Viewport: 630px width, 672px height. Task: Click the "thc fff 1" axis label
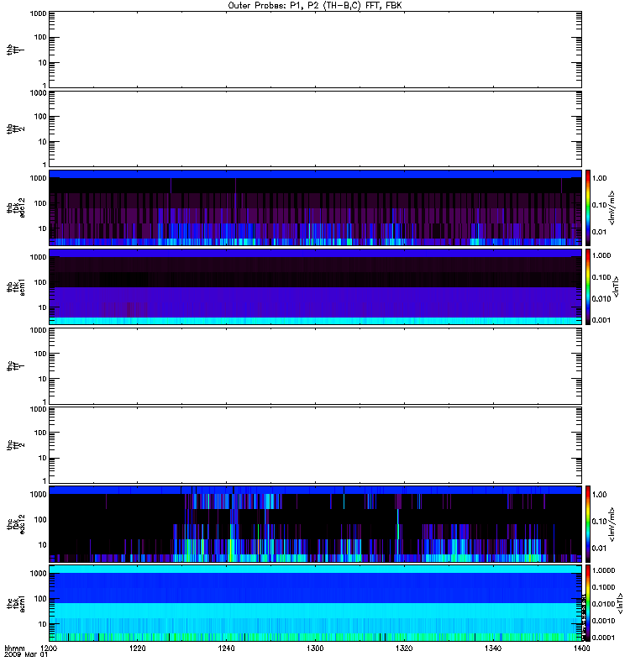click(x=15, y=366)
